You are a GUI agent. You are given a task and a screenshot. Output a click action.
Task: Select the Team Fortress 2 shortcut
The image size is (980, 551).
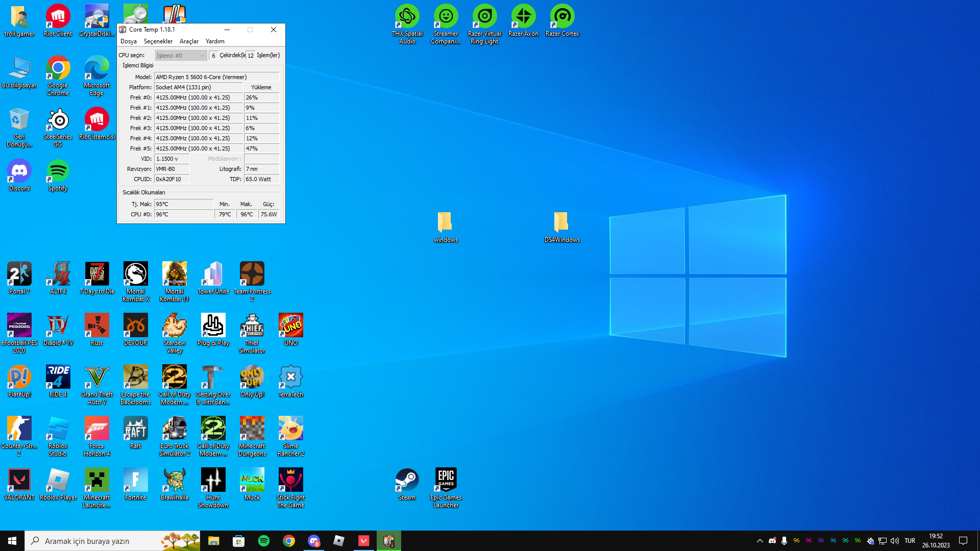coord(252,282)
